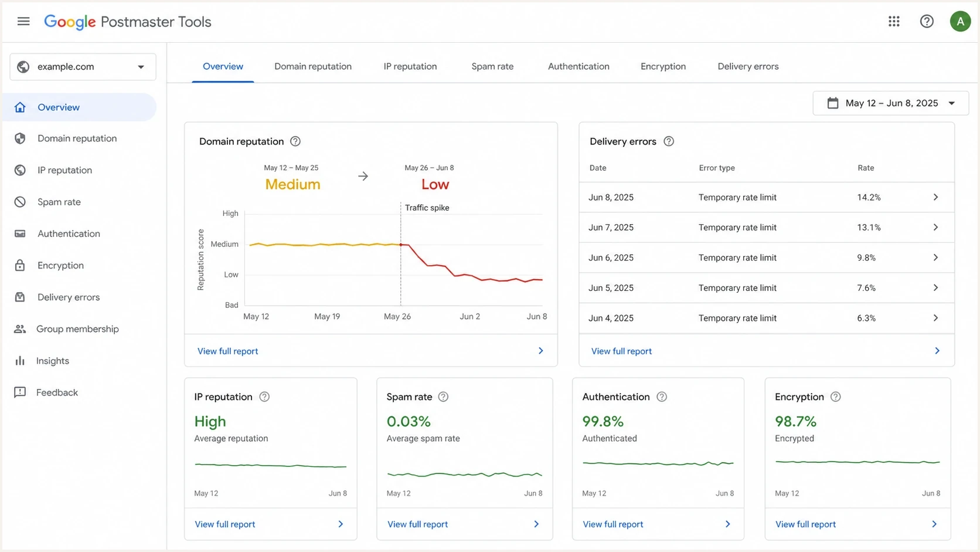View full report link for Encryption

(x=805, y=524)
